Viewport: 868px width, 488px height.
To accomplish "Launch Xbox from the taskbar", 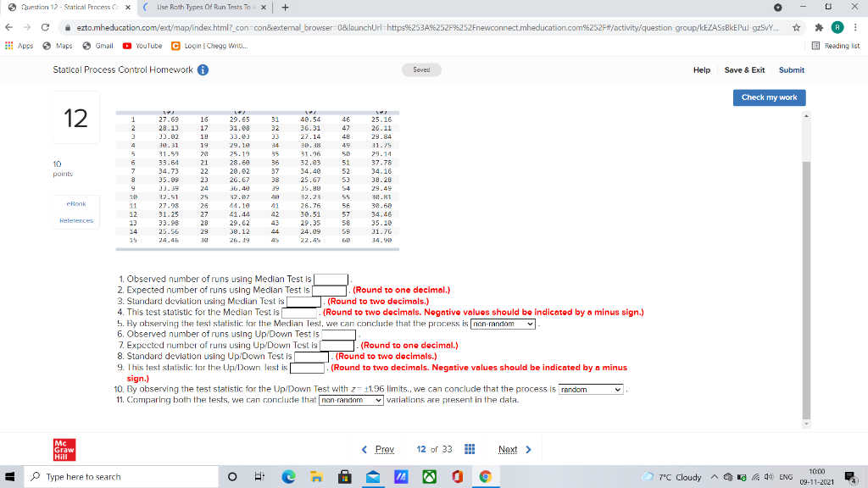I will [x=429, y=477].
